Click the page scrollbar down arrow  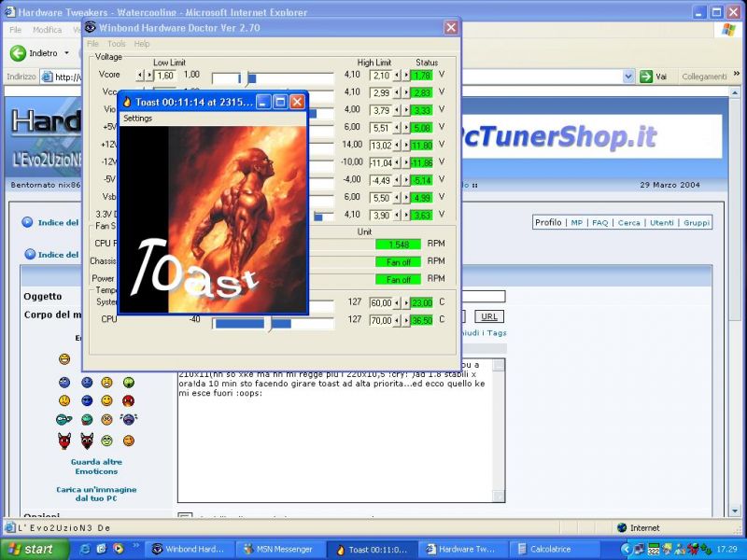[x=734, y=511]
